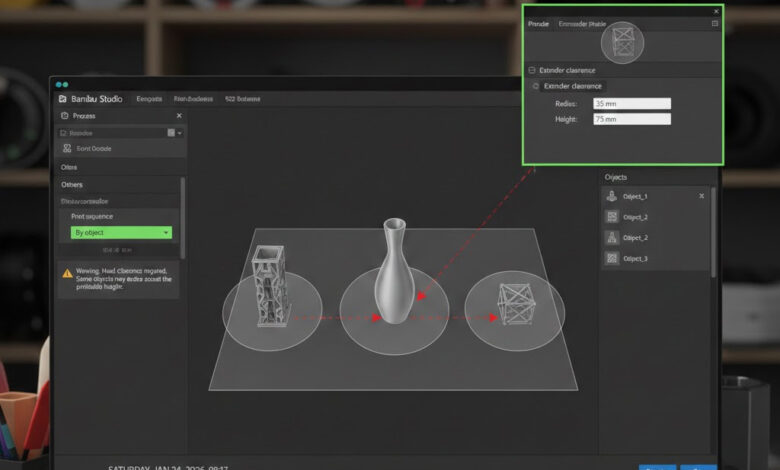This screenshot has height=470, width=780.
Task: Select the first tab in the popup panel
Action: pyautogui.click(x=539, y=23)
